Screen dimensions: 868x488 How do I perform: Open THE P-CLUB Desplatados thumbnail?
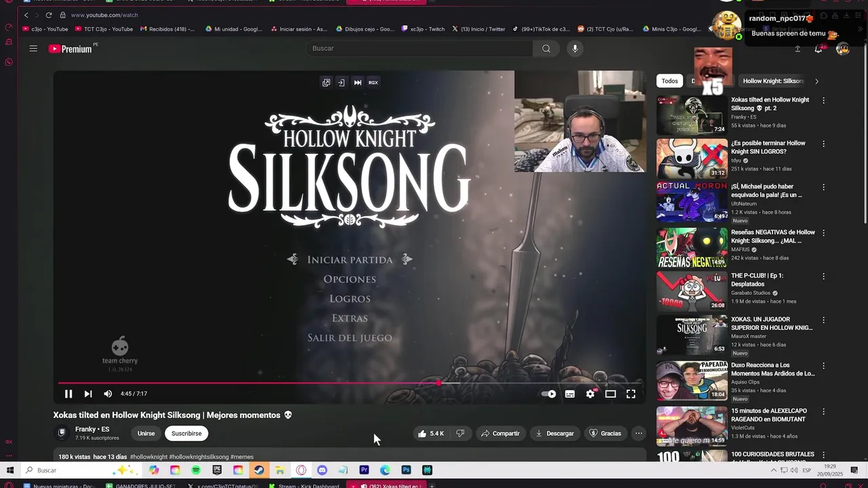tap(692, 291)
